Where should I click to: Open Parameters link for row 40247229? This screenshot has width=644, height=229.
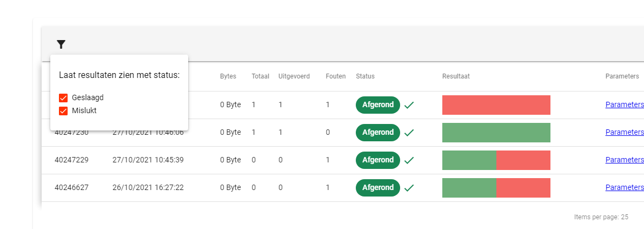pyautogui.click(x=624, y=160)
